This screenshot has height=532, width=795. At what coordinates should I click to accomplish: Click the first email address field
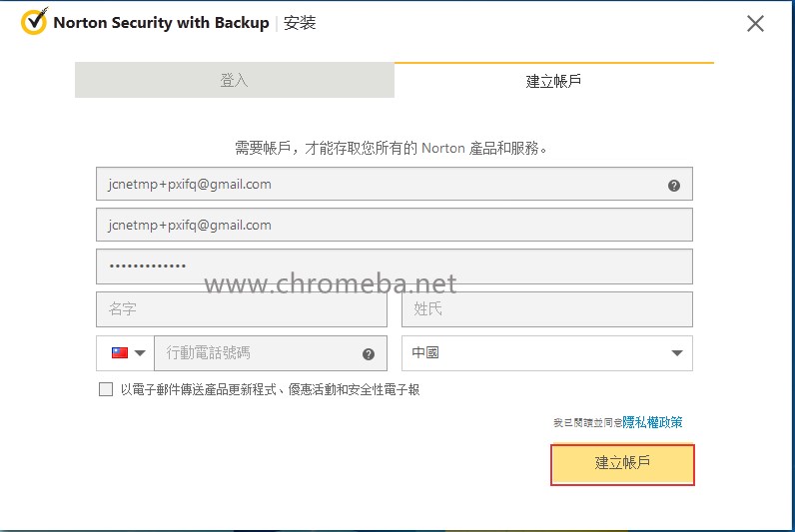[380, 185]
